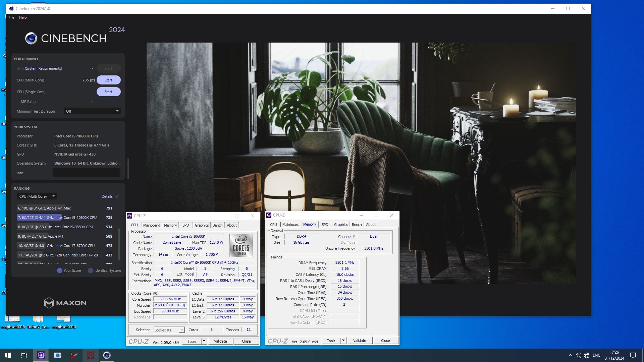This screenshot has width=644, height=362.
Task: Open SPD tab in CPU-Z Memory window
Action: [325, 225]
